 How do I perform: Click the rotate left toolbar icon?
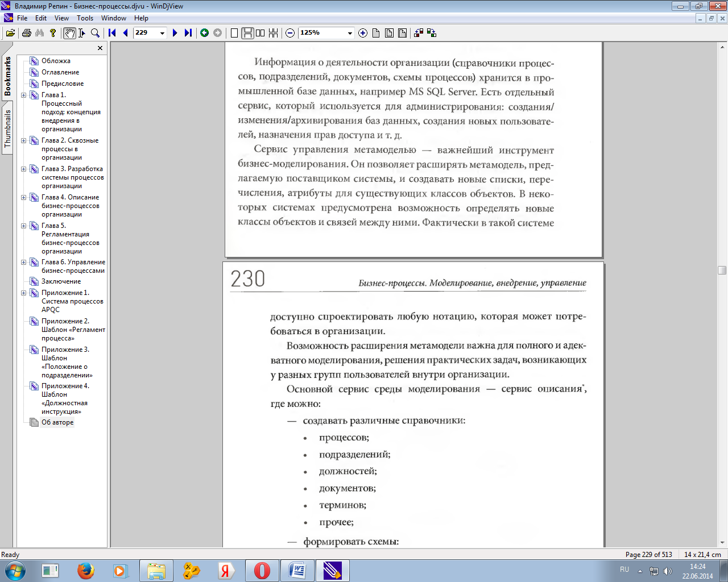(x=419, y=33)
